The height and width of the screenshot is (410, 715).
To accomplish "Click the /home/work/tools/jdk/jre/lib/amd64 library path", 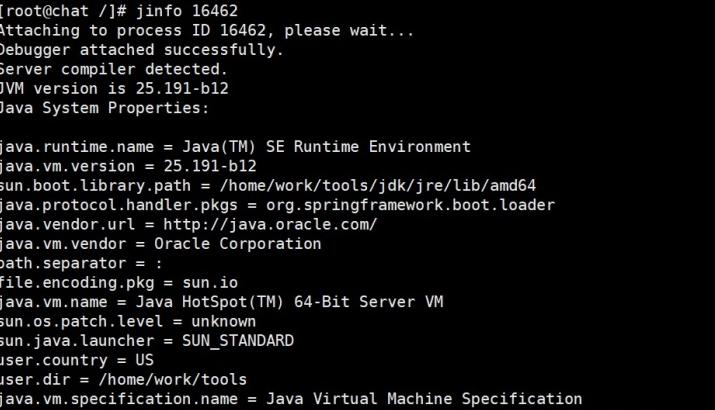I will click(378, 186).
